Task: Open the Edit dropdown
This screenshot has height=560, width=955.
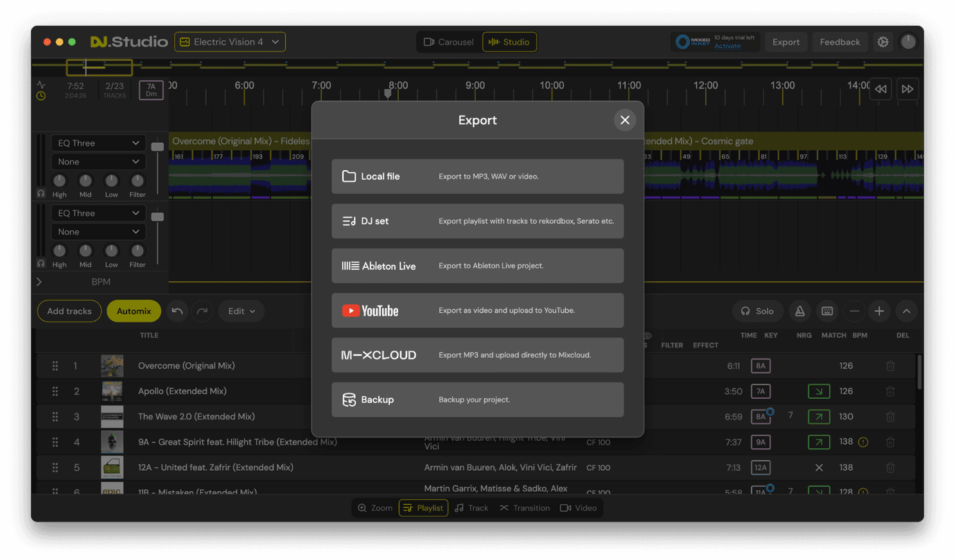Action: pyautogui.click(x=241, y=311)
